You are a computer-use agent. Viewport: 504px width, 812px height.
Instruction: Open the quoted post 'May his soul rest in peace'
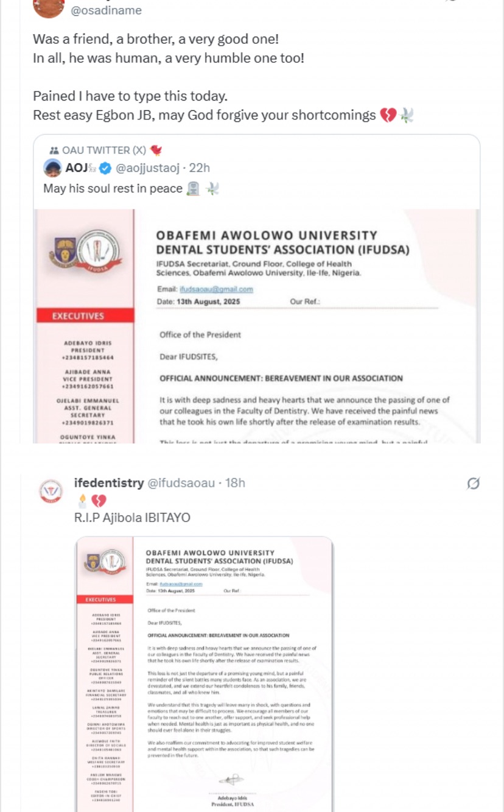[x=113, y=189]
